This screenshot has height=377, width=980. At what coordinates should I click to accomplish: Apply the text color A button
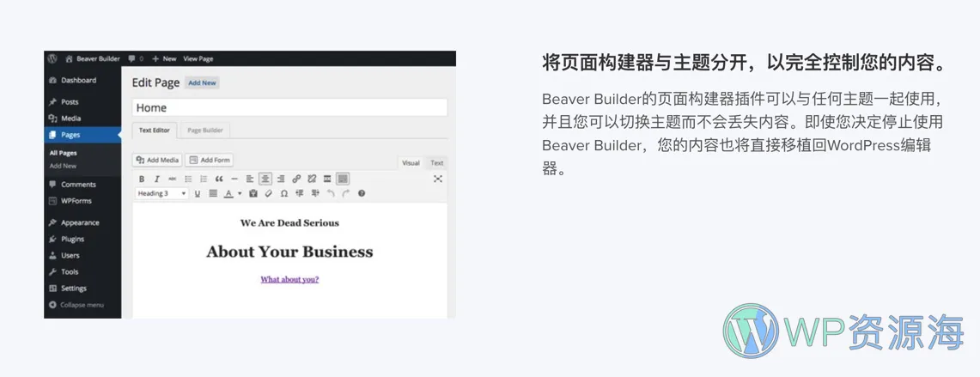click(x=228, y=194)
